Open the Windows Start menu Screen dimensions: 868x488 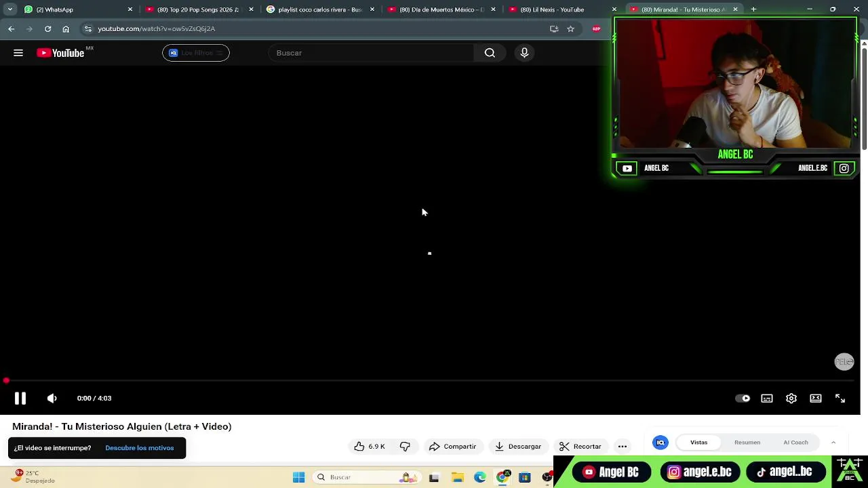pos(298,477)
